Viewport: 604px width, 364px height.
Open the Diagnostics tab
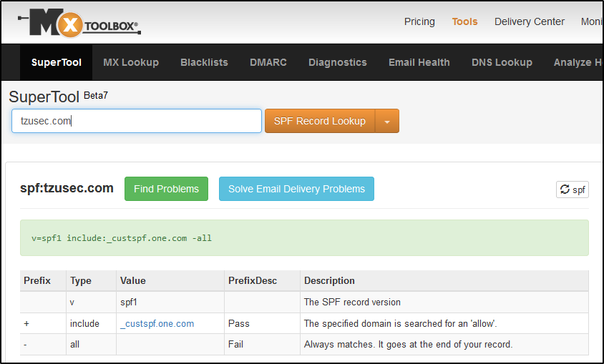338,62
